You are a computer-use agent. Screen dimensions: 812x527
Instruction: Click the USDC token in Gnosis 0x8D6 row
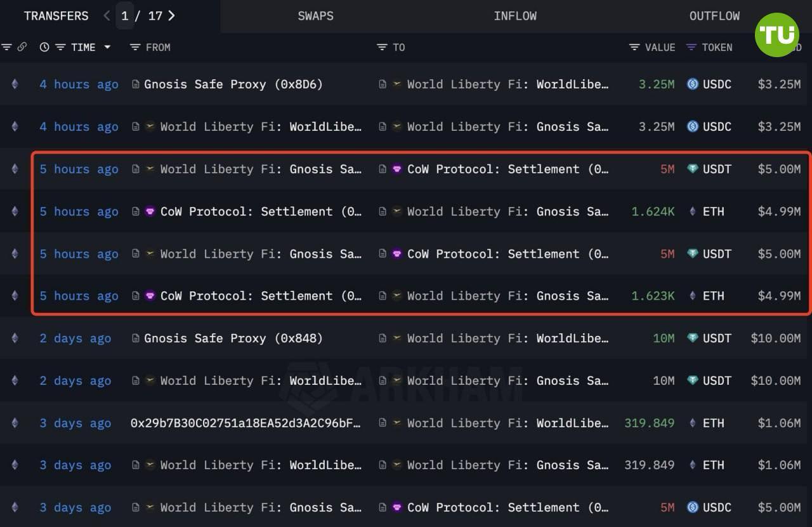717,84
